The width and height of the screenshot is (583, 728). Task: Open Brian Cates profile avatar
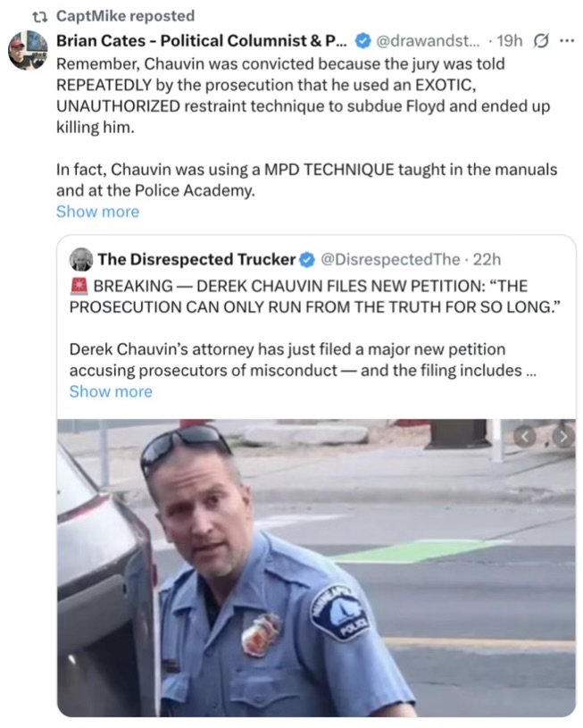[28, 50]
